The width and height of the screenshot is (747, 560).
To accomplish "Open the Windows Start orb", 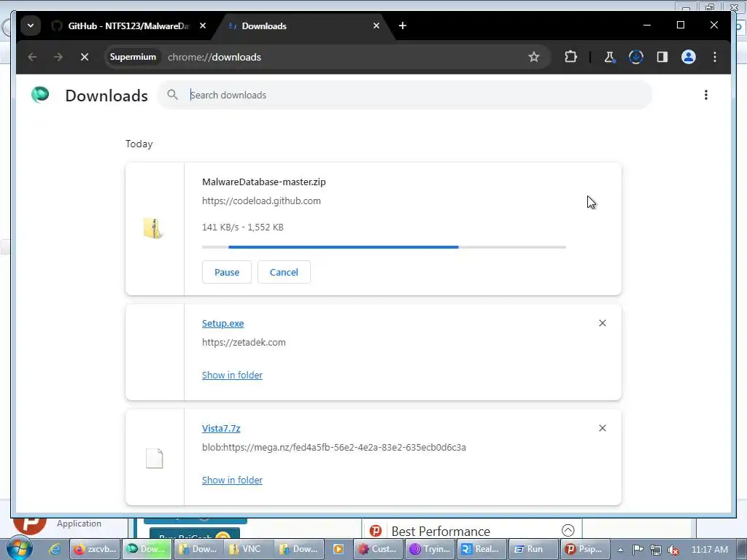I will [18, 549].
